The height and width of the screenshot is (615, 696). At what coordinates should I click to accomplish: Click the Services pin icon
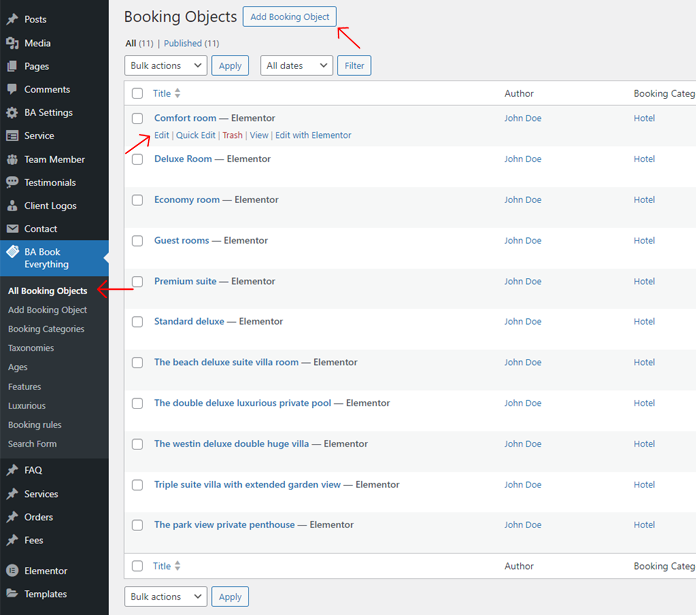pyautogui.click(x=12, y=494)
